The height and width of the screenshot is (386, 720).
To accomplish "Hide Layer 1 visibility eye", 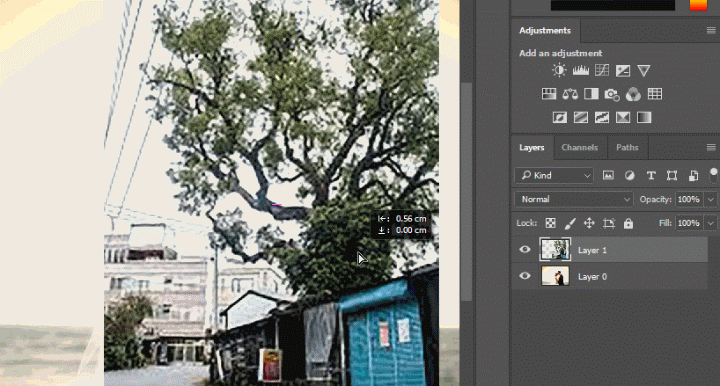I will pos(525,249).
